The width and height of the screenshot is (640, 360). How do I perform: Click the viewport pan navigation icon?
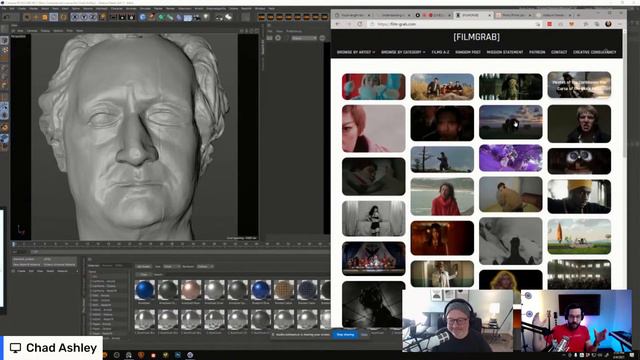[x=241, y=31]
